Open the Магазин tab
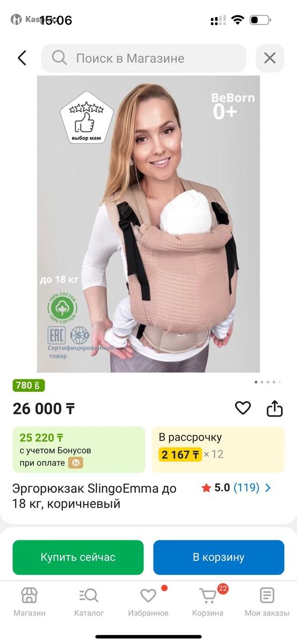 point(30,602)
